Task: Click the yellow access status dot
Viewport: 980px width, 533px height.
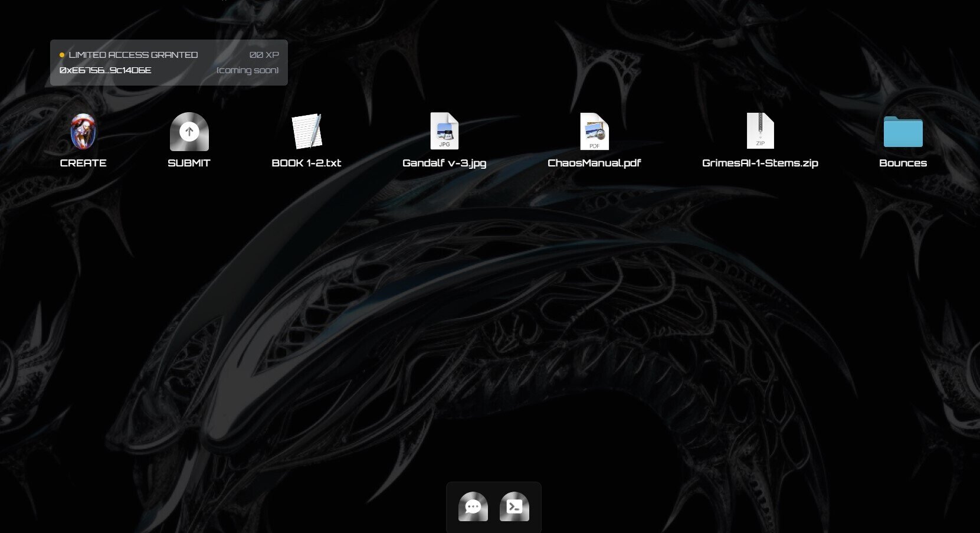Action: point(62,55)
